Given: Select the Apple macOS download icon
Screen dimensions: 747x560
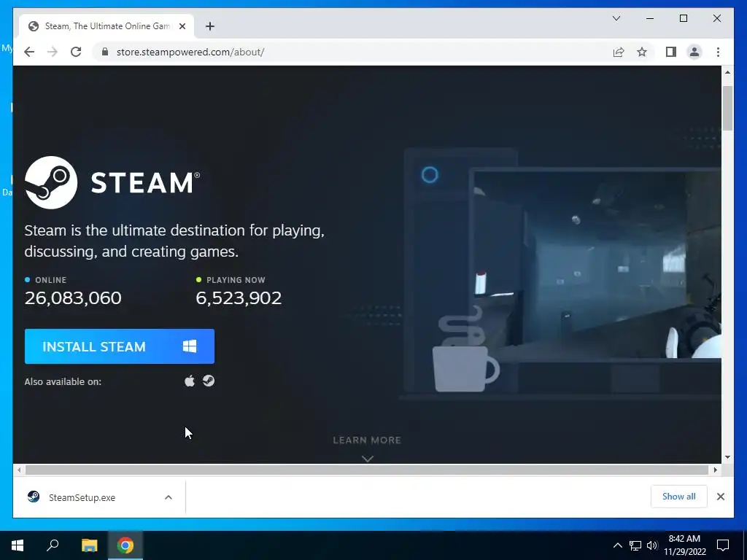Looking at the screenshot, I should [190, 381].
